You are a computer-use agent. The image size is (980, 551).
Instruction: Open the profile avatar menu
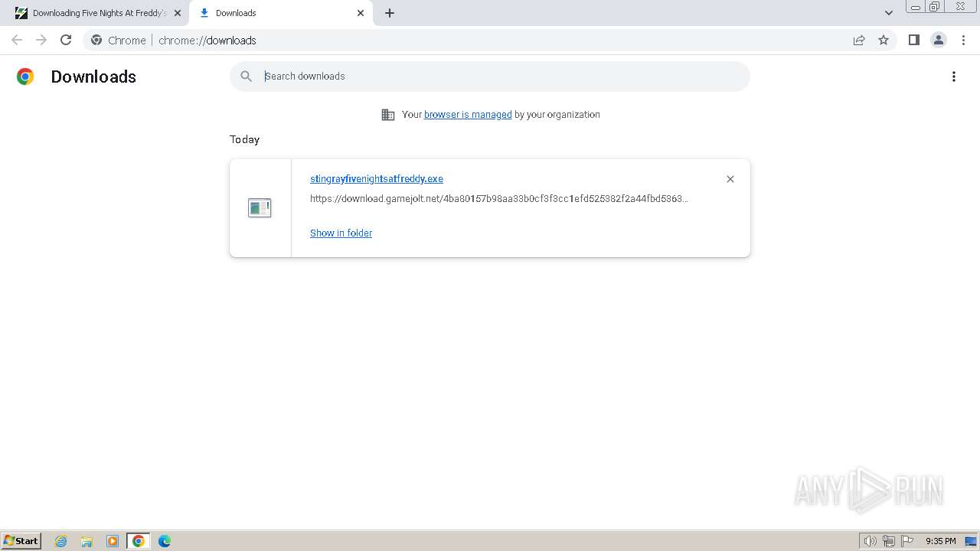pos(939,40)
